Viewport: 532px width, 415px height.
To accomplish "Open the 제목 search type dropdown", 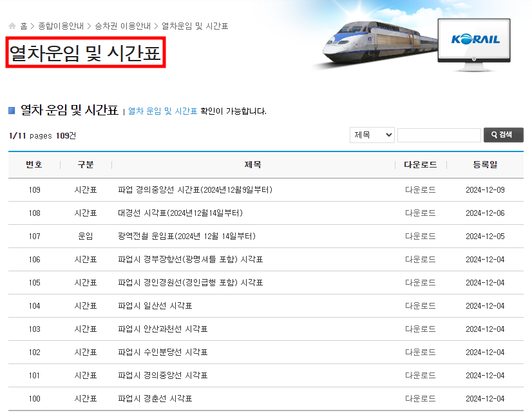I will click(x=372, y=135).
